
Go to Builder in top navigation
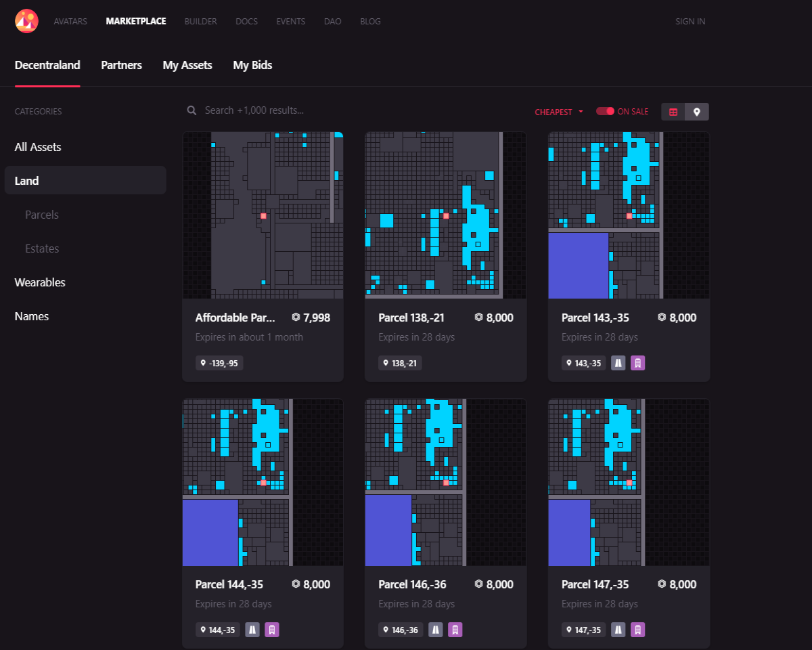coord(201,22)
